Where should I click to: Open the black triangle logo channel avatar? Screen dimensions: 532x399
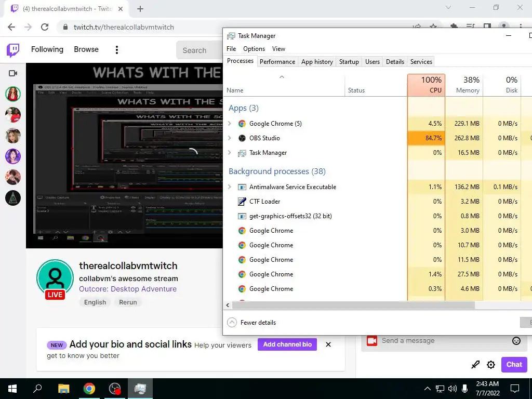pyautogui.click(x=13, y=198)
